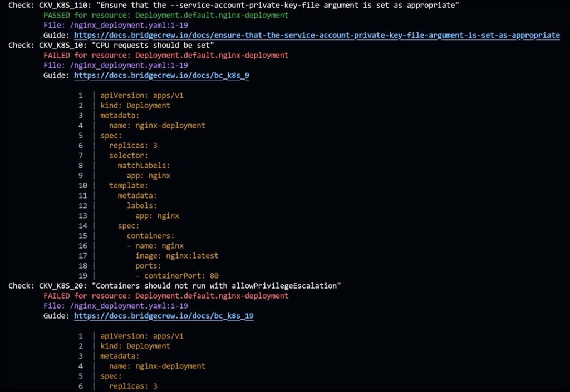Click the "matchLabels:" code line
This screenshot has width=570, height=392.
pyautogui.click(x=144, y=165)
